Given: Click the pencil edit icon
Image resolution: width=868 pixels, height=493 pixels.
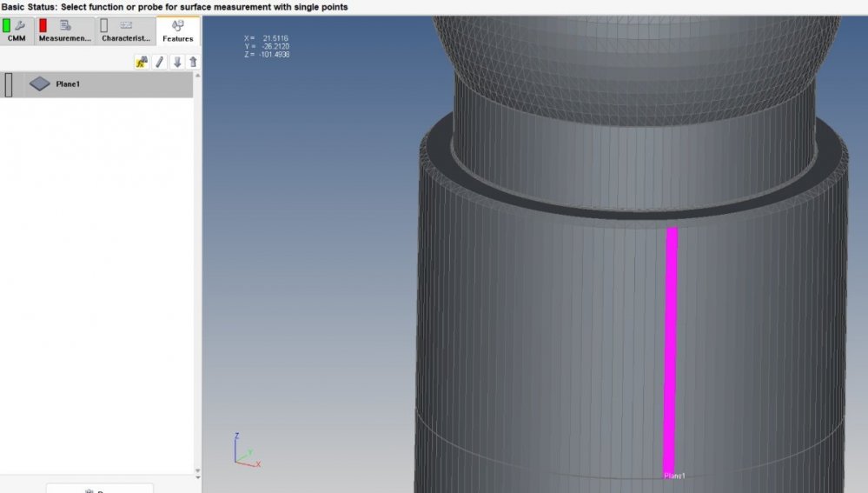Looking at the screenshot, I should pos(160,62).
